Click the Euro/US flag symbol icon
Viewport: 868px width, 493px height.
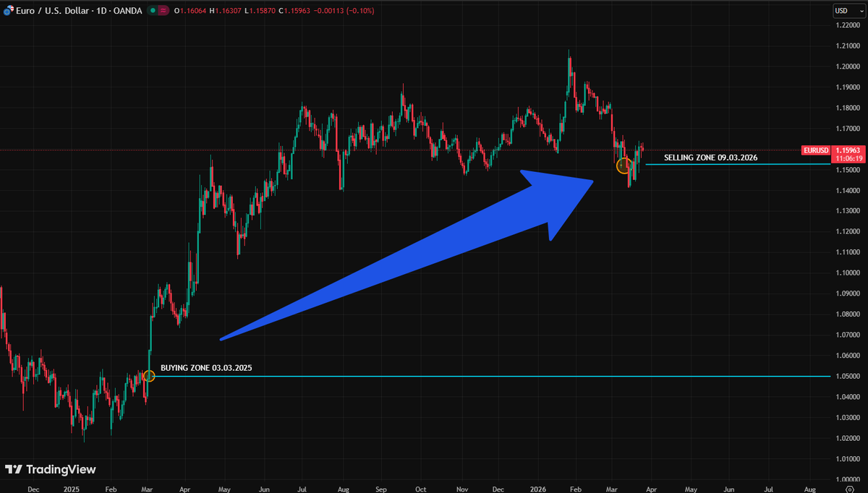(x=8, y=11)
